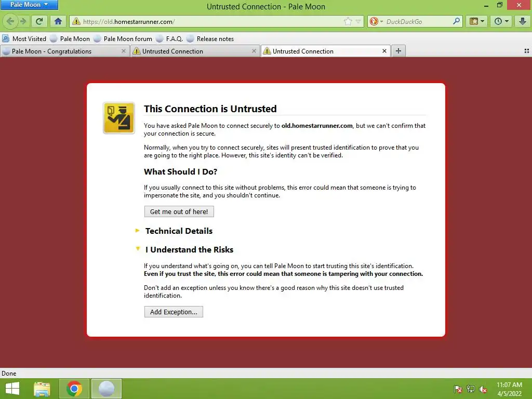Collapse the I Understand the Risks section
The width and height of the screenshot is (532, 399).
tap(189, 250)
